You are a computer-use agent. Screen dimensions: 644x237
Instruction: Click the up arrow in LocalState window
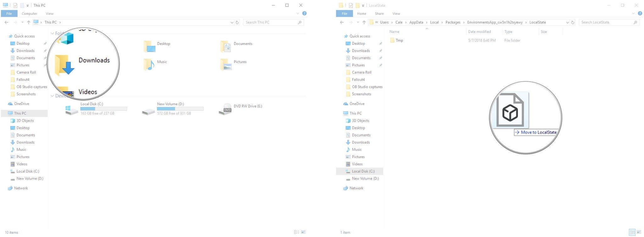(x=364, y=22)
